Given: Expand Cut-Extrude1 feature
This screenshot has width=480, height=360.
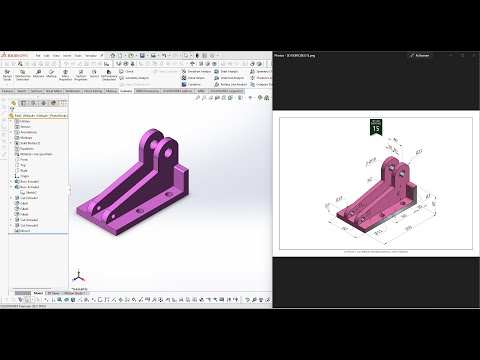Looking at the screenshot, I should pyautogui.click(x=11, y=198).
